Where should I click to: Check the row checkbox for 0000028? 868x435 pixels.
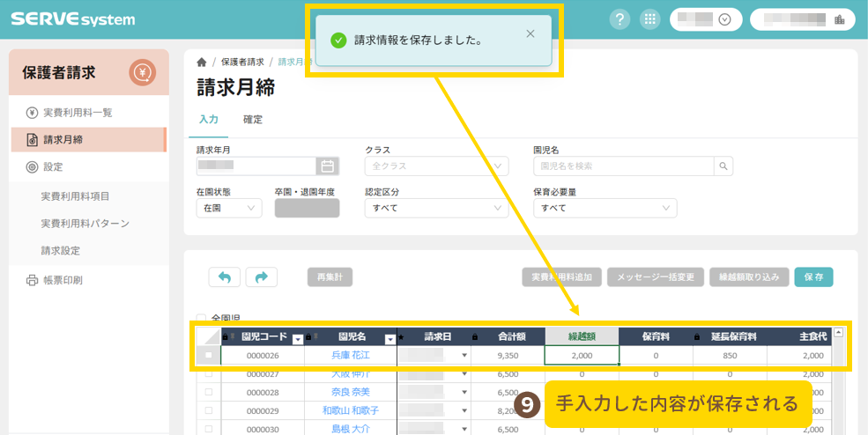coord(209,392)
